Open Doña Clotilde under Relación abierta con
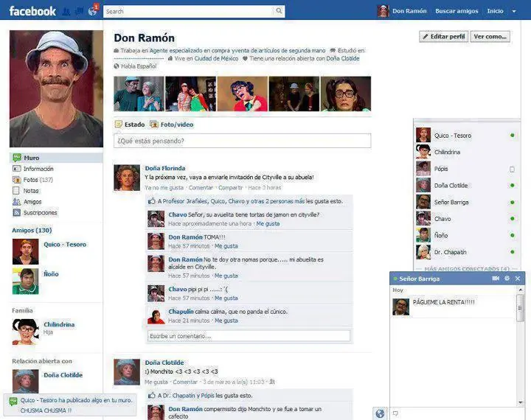The image size is (531, 420). 63,375
